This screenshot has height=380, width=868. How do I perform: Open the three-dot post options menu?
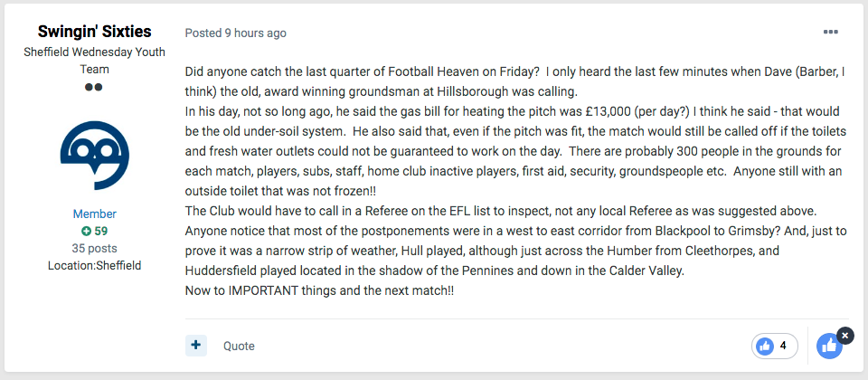pyautogui.click(x=830, y=33)
